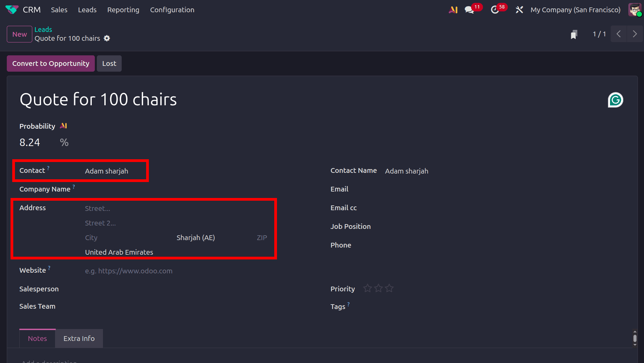
Task: Go to next record arrow
Action: (634, 34)
